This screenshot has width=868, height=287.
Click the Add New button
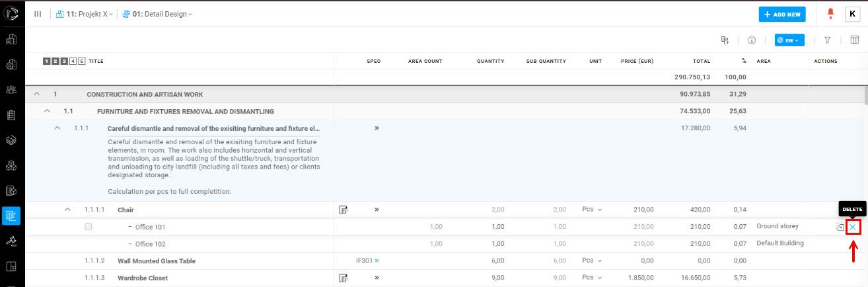click(x=782, y=14)
